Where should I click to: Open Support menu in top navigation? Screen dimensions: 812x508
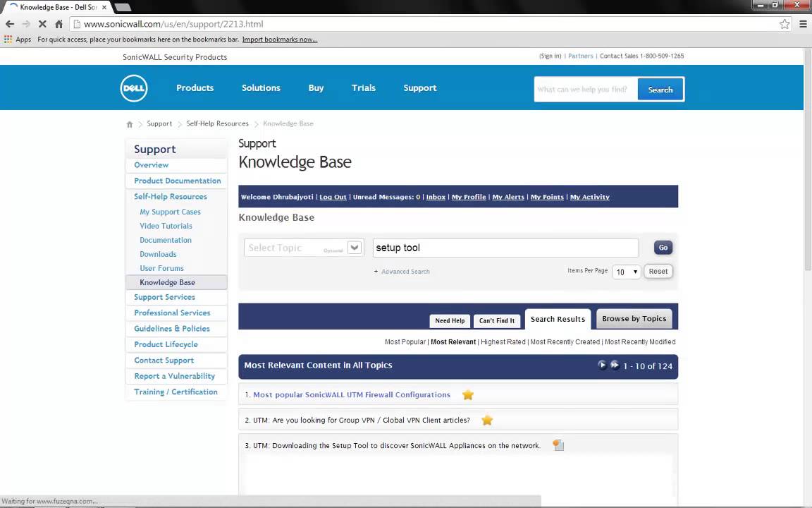420,88
